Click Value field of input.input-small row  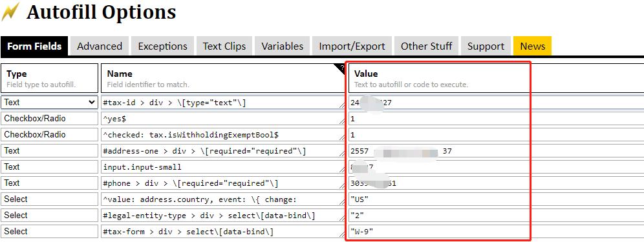496,167
